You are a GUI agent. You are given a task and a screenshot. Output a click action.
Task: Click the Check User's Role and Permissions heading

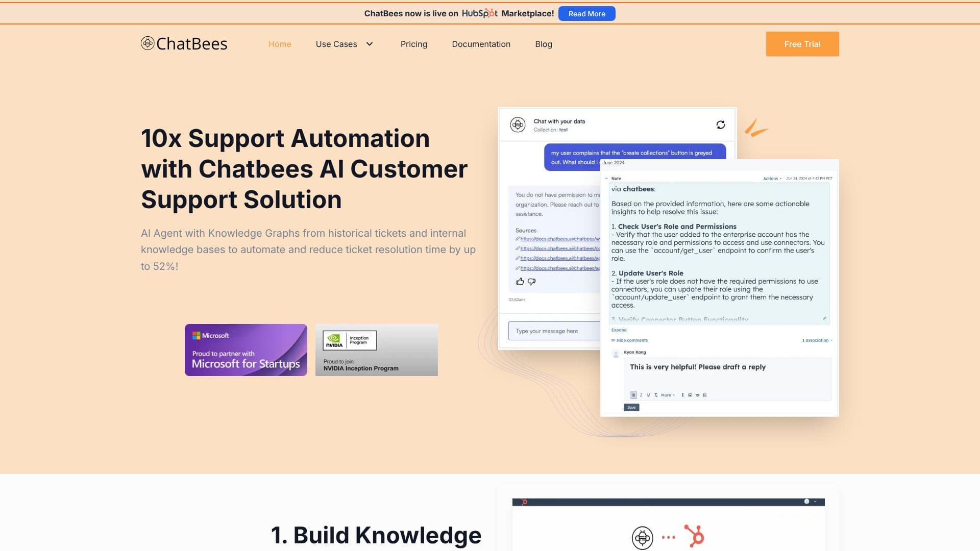pyautogui.click(x=677, y=227)
